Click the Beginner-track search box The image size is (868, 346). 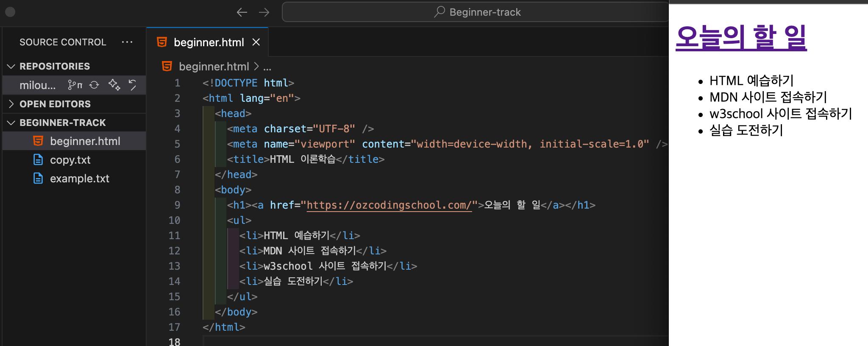pos(475,12)
